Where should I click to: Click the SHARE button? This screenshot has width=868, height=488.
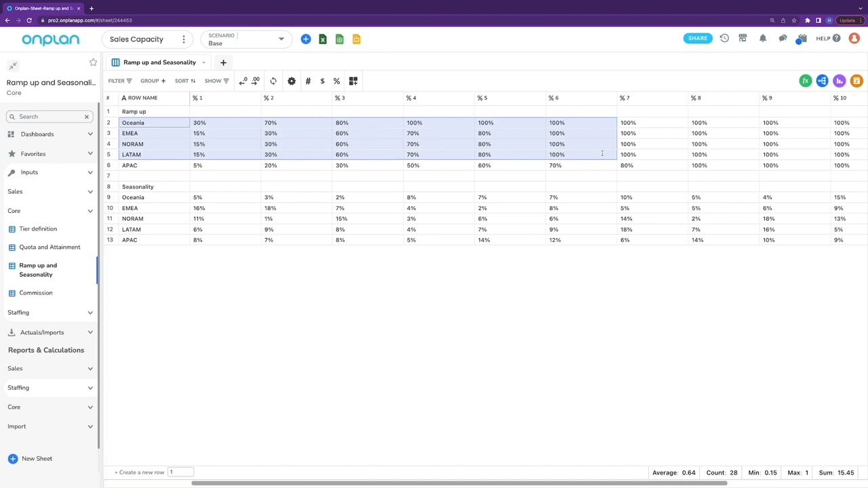point(698,39)
